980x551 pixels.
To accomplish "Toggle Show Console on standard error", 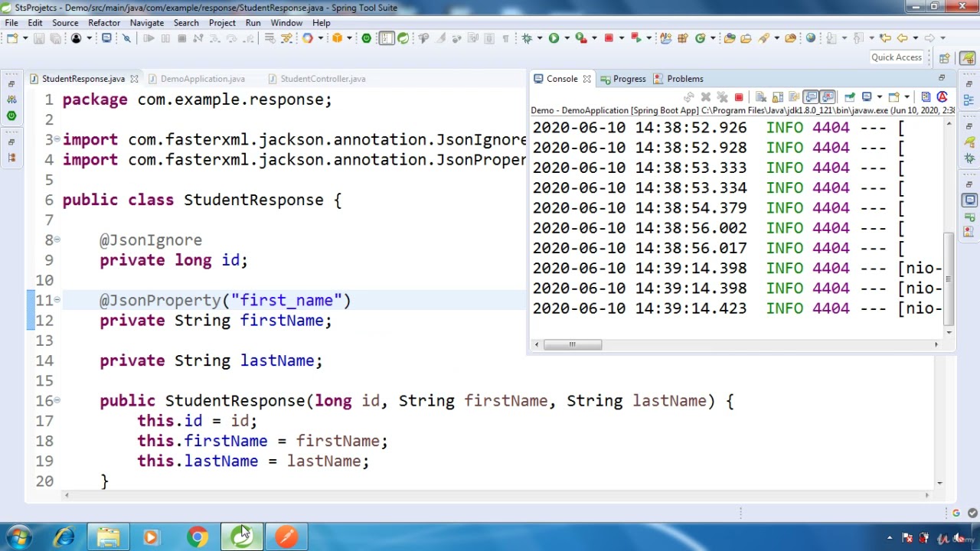I will tap(828, 97).
